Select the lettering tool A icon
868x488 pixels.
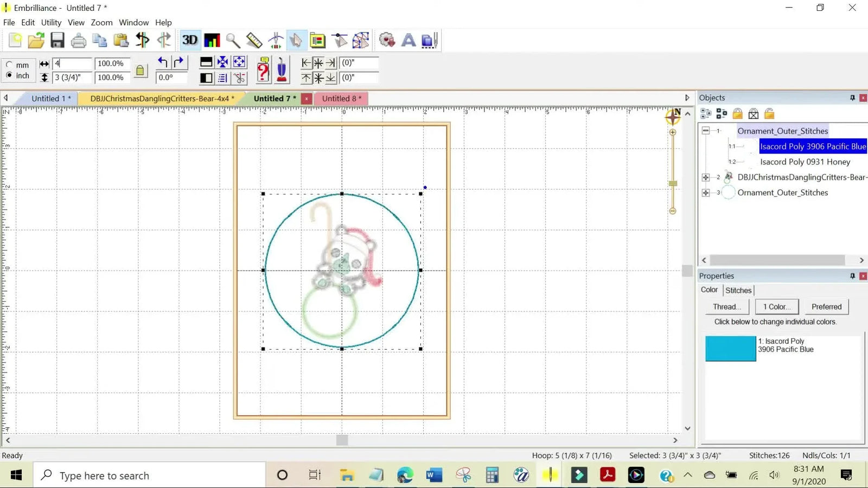coord(408,40)
